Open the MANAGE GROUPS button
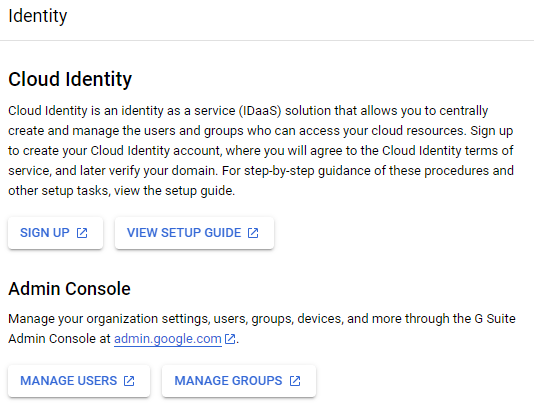 pos(239,381)
